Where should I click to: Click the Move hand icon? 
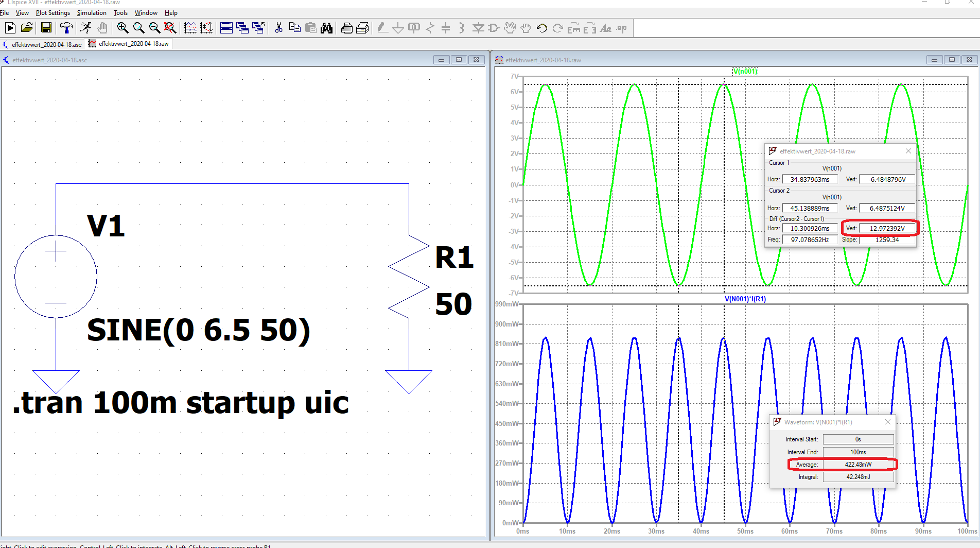tap(510, 28)
